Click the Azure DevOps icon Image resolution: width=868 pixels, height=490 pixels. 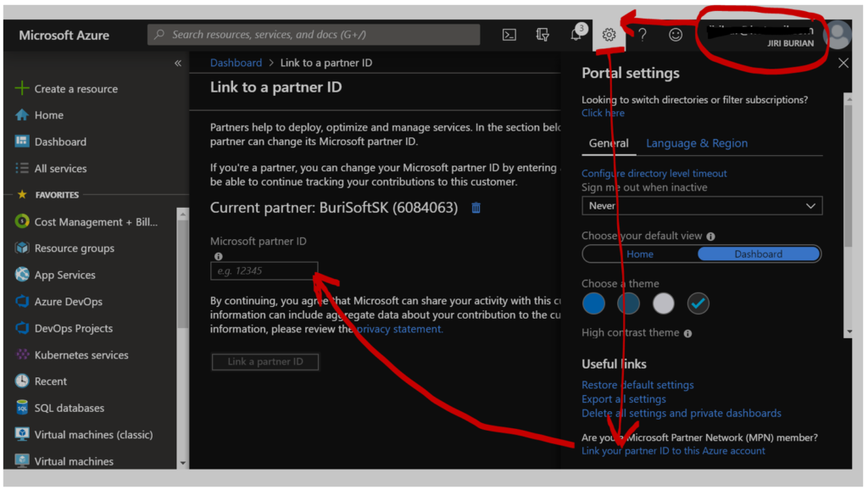point(22,301)
